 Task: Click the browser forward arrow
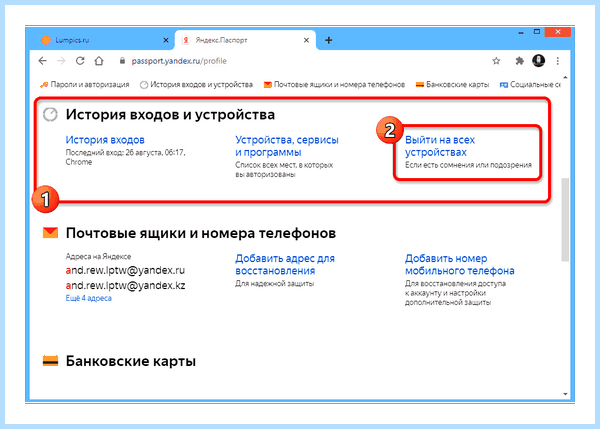point(61,61)
